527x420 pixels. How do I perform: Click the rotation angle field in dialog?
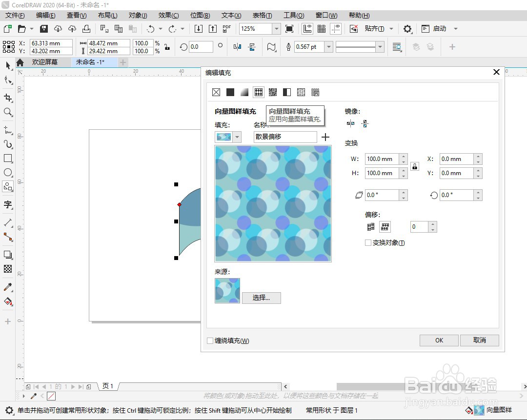pyautogui.click(x=457, y=195)
